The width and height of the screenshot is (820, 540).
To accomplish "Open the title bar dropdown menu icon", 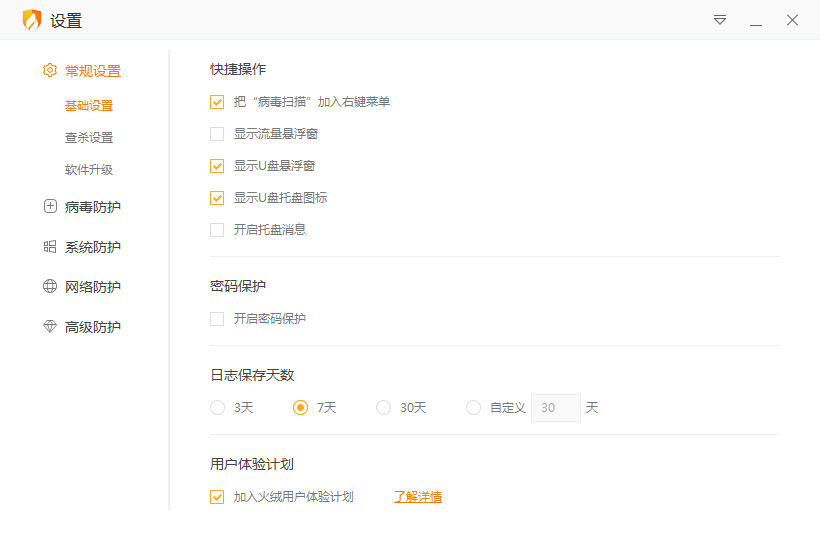I will pos(720,20).
